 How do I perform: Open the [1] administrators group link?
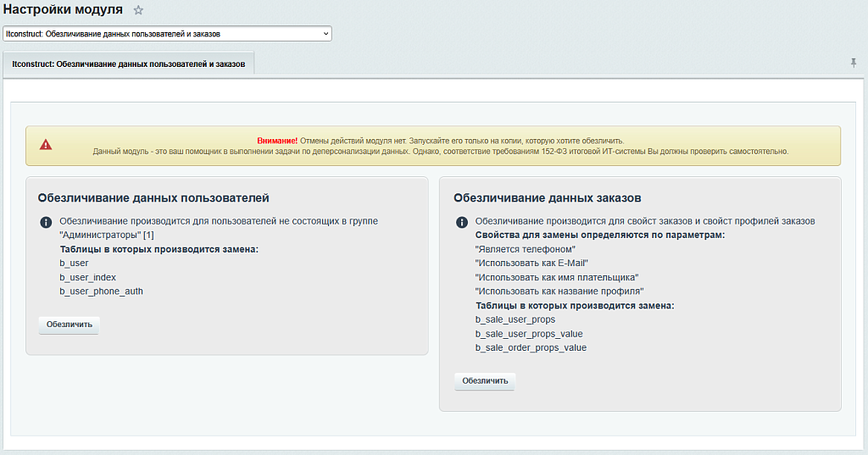(148, 235)
